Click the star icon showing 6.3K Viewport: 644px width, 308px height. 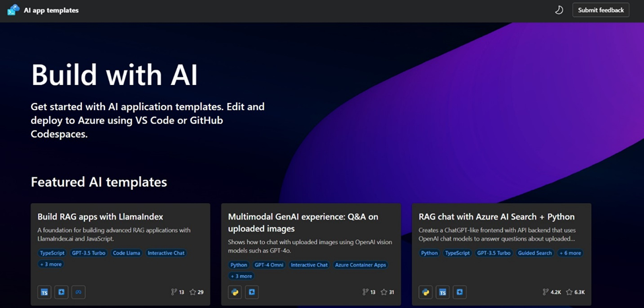(x=569, y=292)
